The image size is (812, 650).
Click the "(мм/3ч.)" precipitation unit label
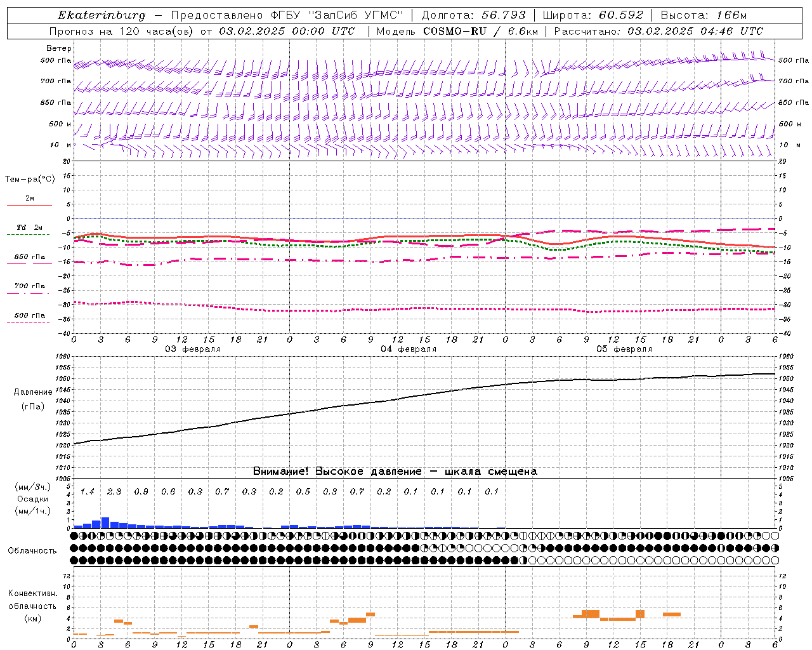pyautogui.click(x=33, y=487)
